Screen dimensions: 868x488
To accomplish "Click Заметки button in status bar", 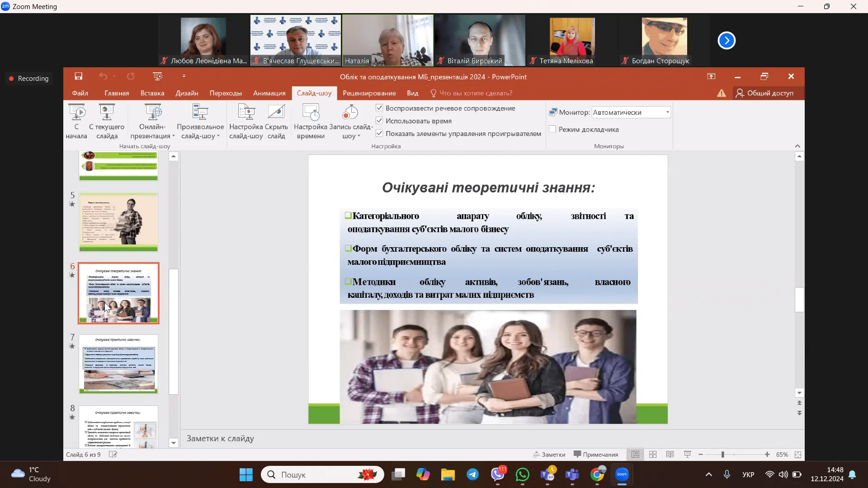I will 549,455.
